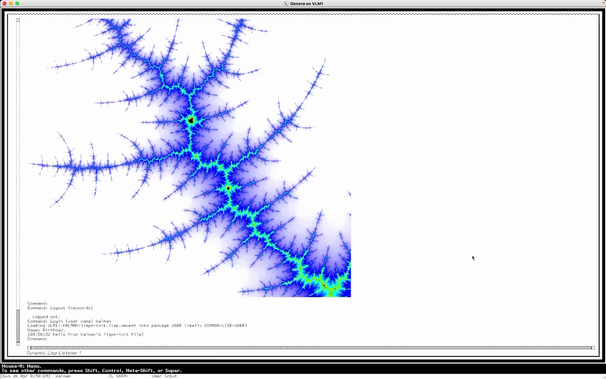Screen dimensions: 606x379
Task: Click the "User Input" process state in status line
Action: click(x=164, y=376)
